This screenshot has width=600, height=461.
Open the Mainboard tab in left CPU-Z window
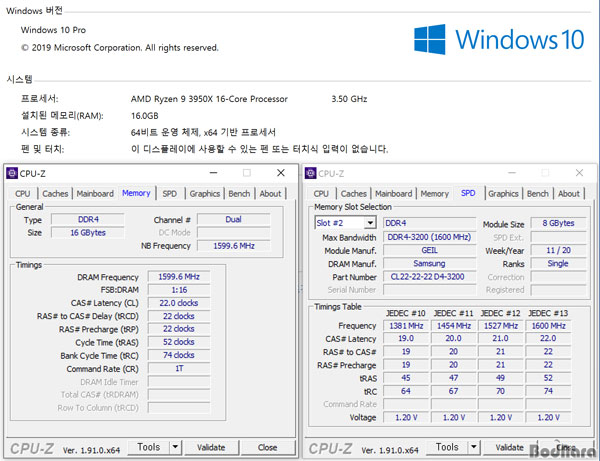(95, 194)
